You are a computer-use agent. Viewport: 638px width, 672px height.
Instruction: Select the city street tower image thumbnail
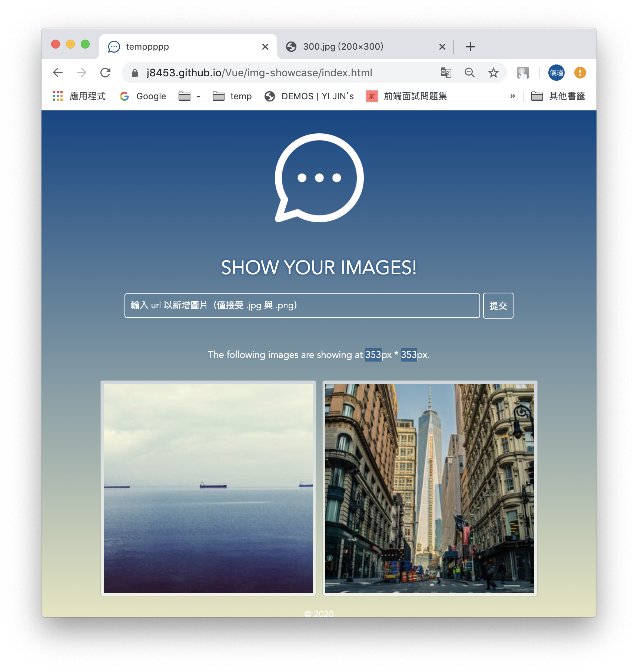point(430,488)
